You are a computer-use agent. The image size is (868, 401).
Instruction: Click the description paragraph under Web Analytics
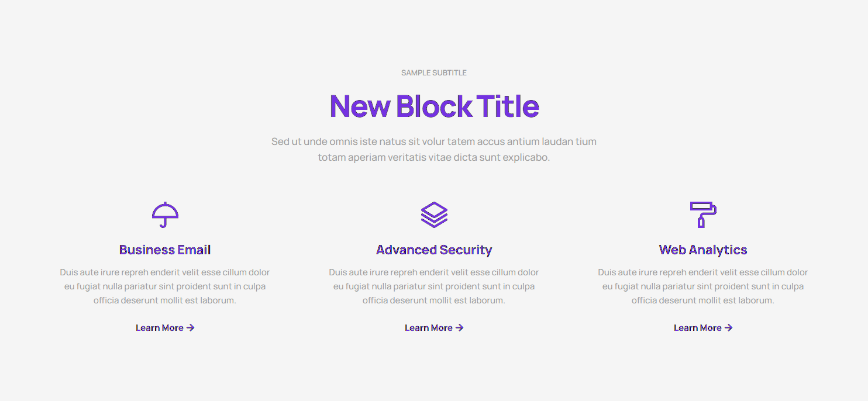point(703,286)
